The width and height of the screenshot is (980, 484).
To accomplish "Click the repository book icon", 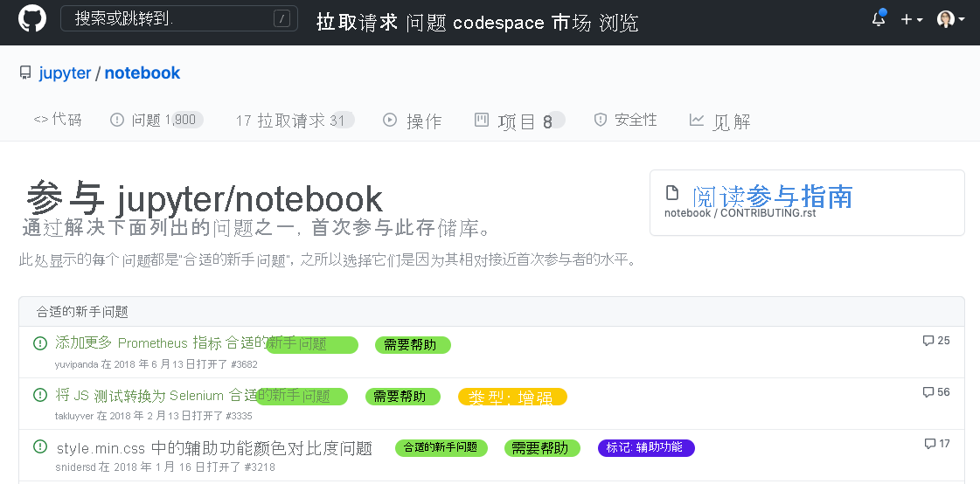I will pyautogui.click(x=25, y=73).
